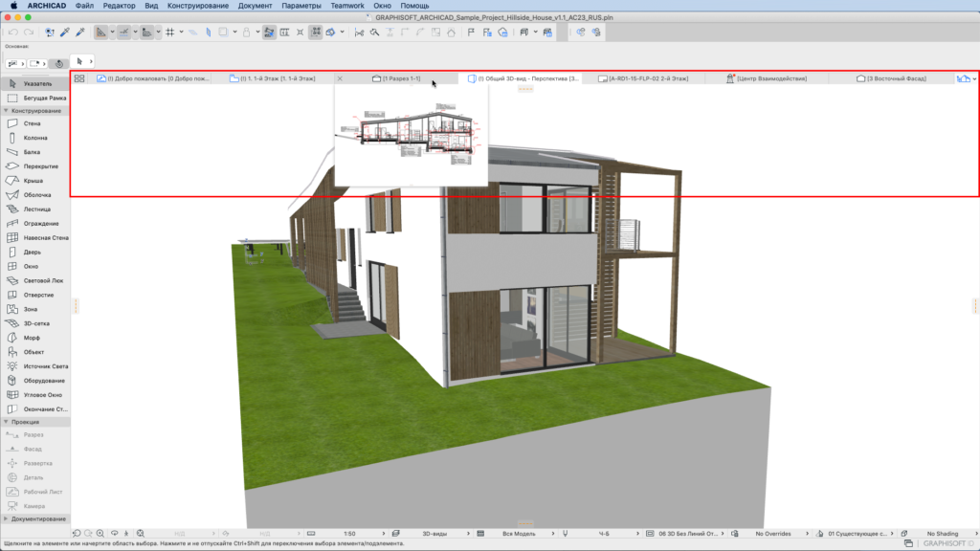Pick the Дверь (Door) tool
Image resolution: width=980 pixels, height=551 pixels.
[x=32, y=252]
